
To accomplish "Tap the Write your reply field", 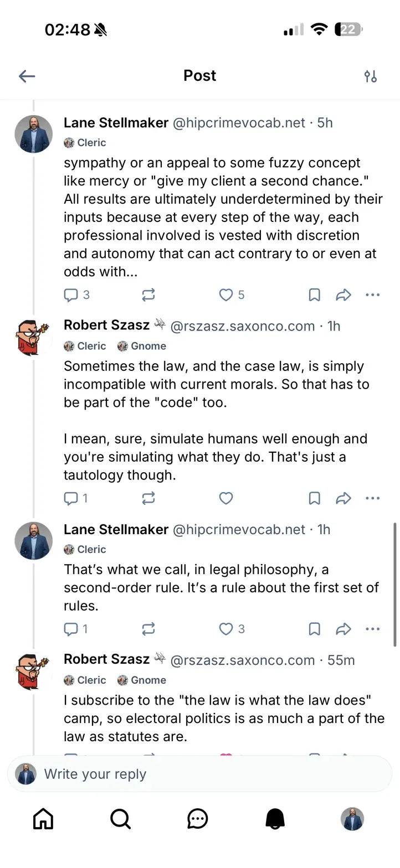I will tap(199, 775).
